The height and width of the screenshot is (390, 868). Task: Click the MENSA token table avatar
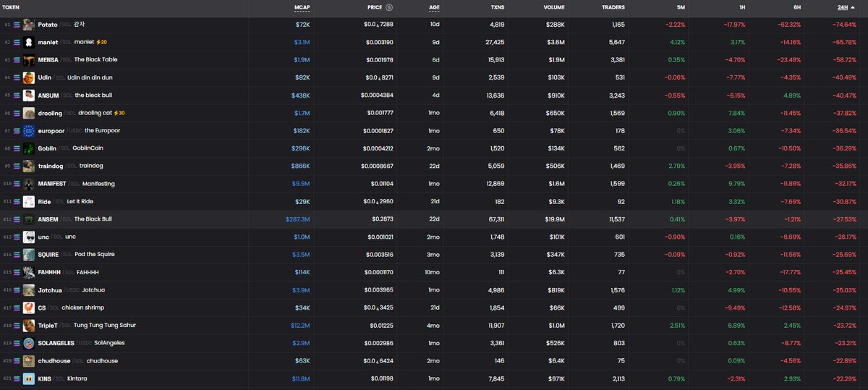pos(29,60)
